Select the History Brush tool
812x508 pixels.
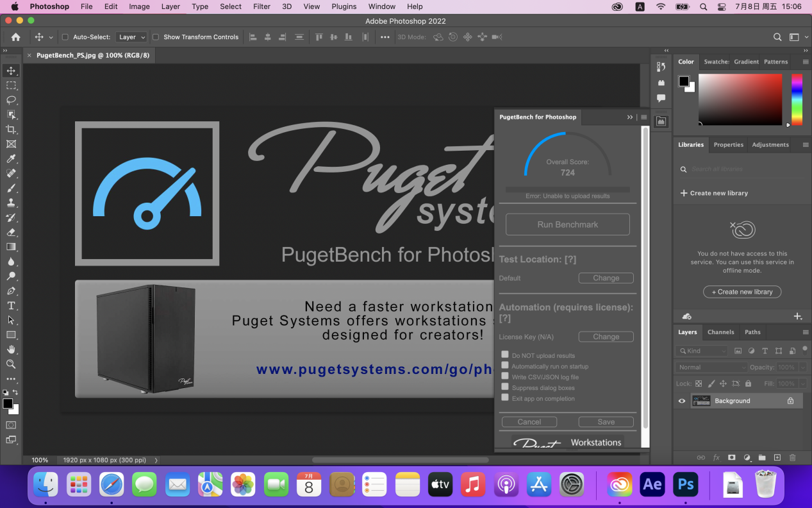point(11,217)
